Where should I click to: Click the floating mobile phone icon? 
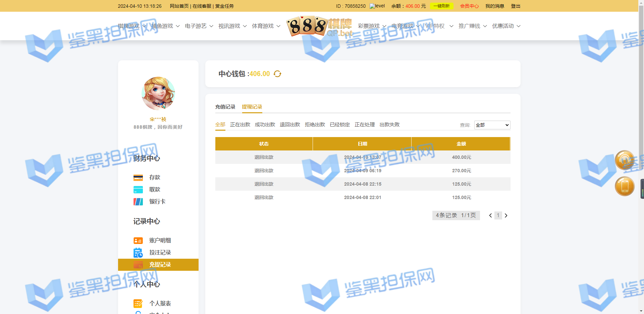click(625, 186)
